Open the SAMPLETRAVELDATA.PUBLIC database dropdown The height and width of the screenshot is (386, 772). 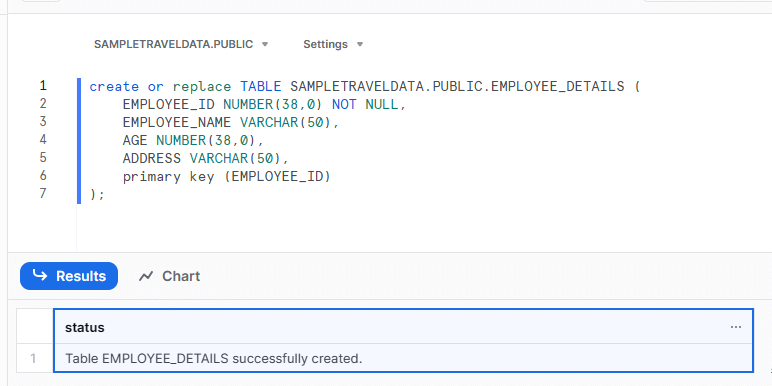click(181, 44)
